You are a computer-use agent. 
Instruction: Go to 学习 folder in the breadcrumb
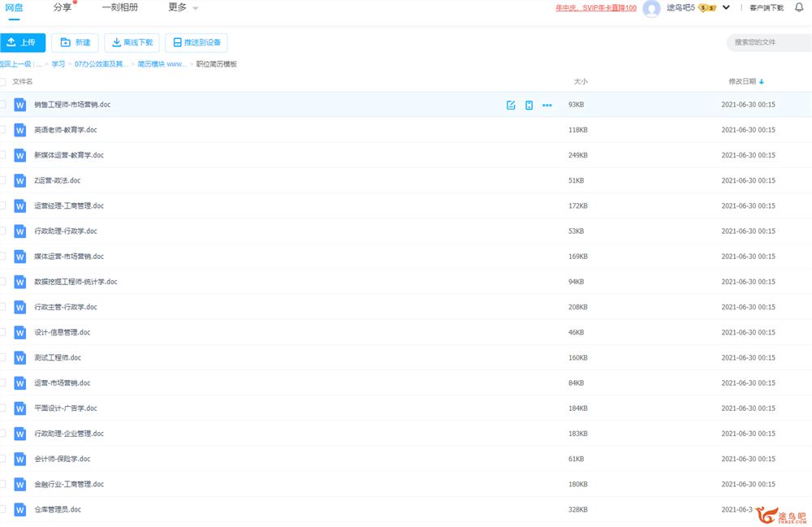coord(58,63)
